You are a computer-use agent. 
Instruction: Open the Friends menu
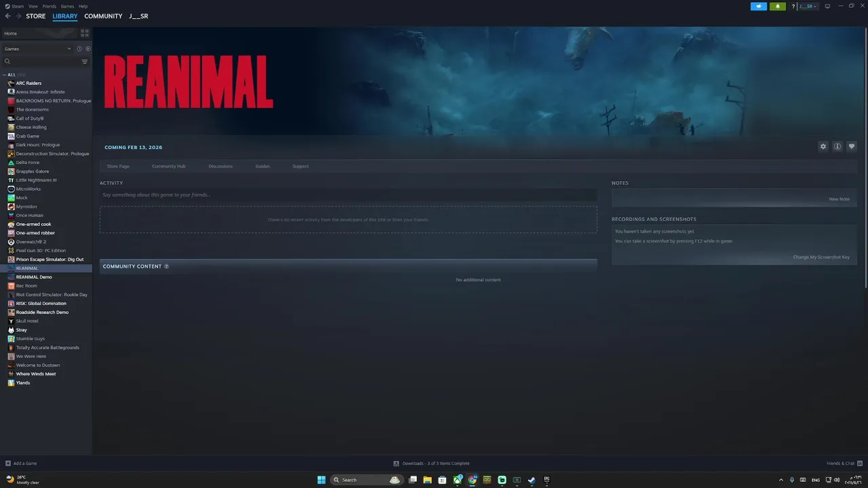click(50, 6)
